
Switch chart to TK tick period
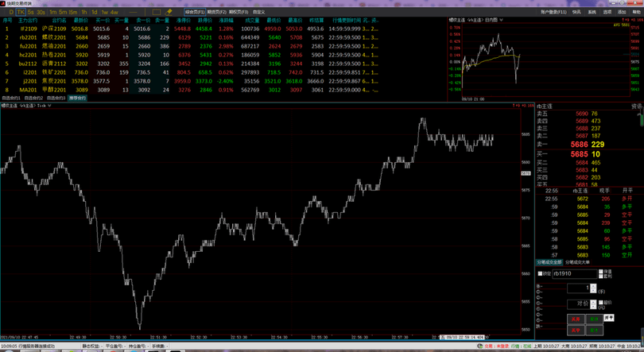(x=21, y=12)
